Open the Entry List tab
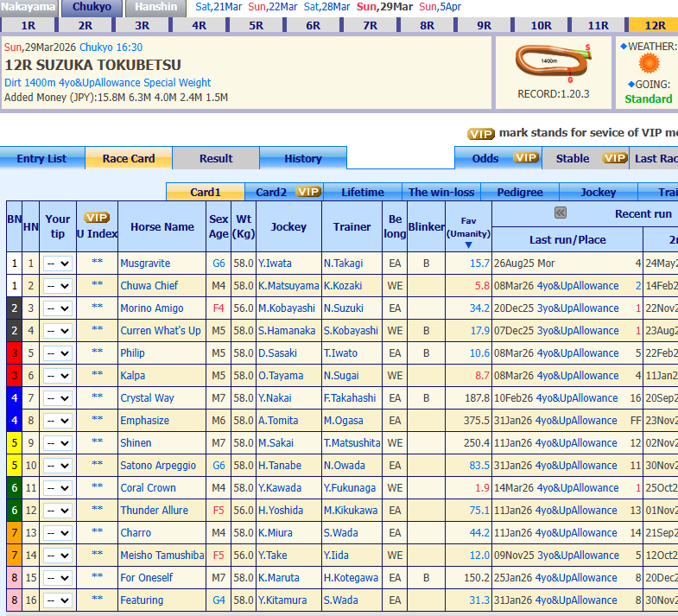Image resolution: width=678 pixels, height=616 pixels. coord(42,158)
